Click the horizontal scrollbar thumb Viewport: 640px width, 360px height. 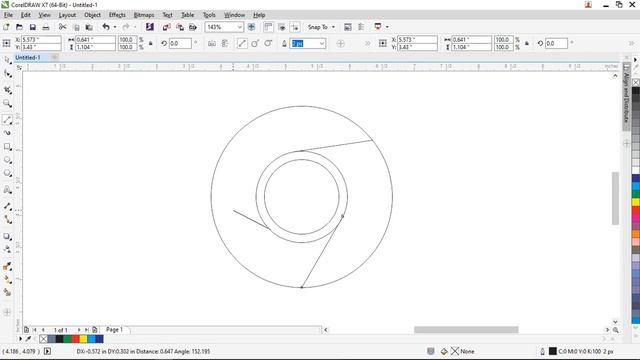[x=466, y=329]
